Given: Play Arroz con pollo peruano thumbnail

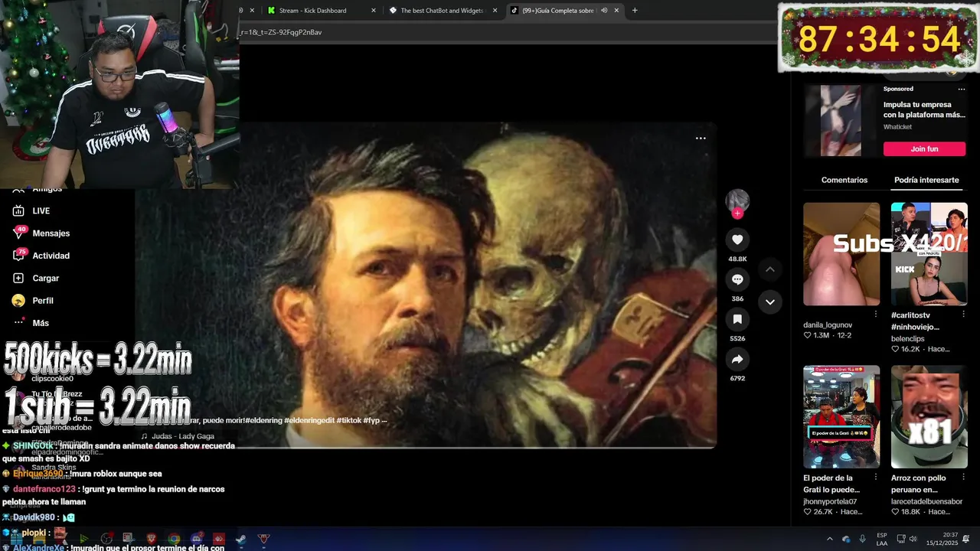Looking at the screenshot, I should tap(929, 416).
